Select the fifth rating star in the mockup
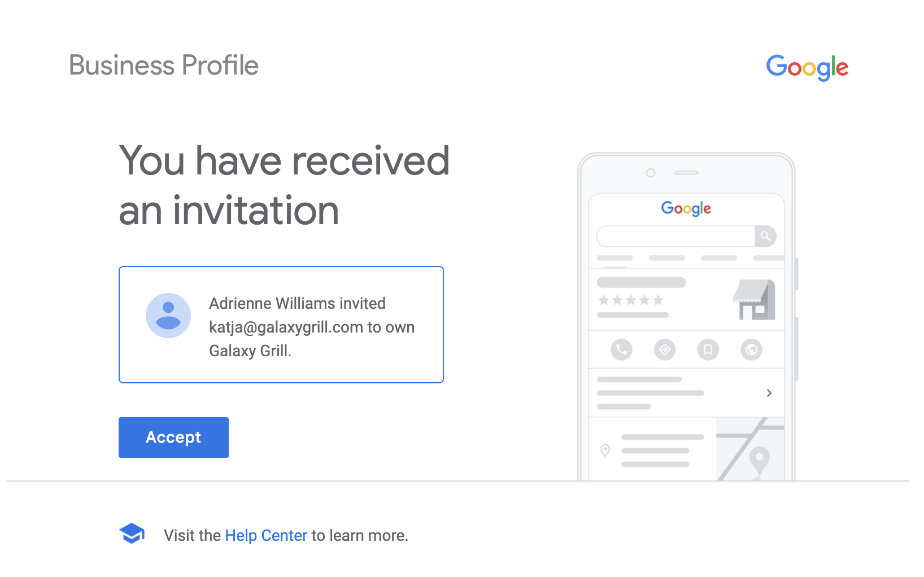This screenshot has height=577, width=924. coord(657,300)
